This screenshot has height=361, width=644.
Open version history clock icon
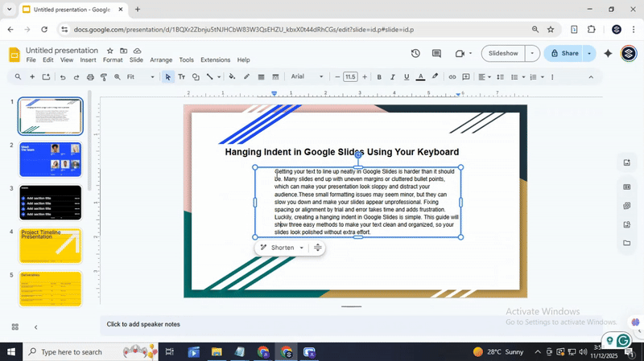[415, 54]
